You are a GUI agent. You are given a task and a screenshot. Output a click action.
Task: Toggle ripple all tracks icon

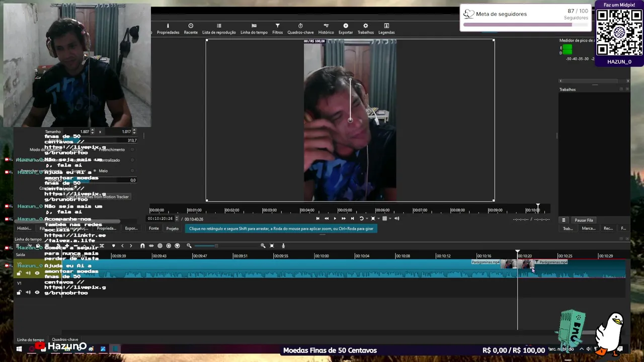tap(169, 245)
